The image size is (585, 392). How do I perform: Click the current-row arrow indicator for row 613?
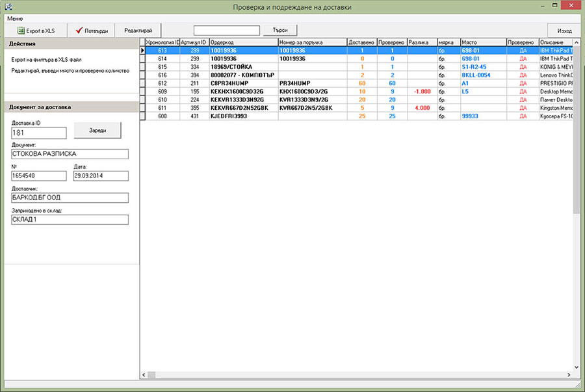click(x=142, y=50)
